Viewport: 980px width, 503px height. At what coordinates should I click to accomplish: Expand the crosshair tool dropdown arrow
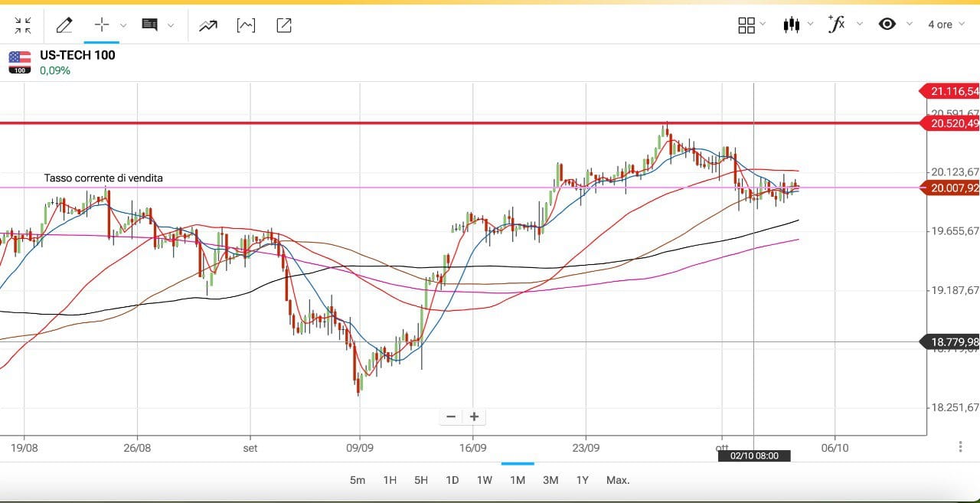coord(123,25)
